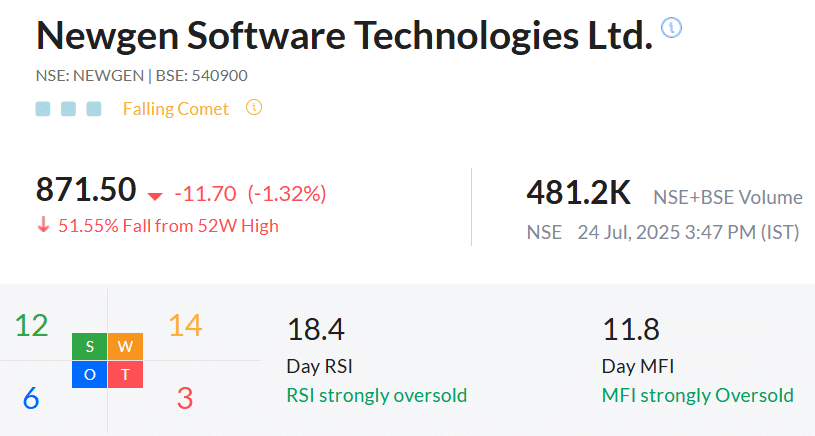
Task: Click the threats count 3
Action: pos(185,399)
